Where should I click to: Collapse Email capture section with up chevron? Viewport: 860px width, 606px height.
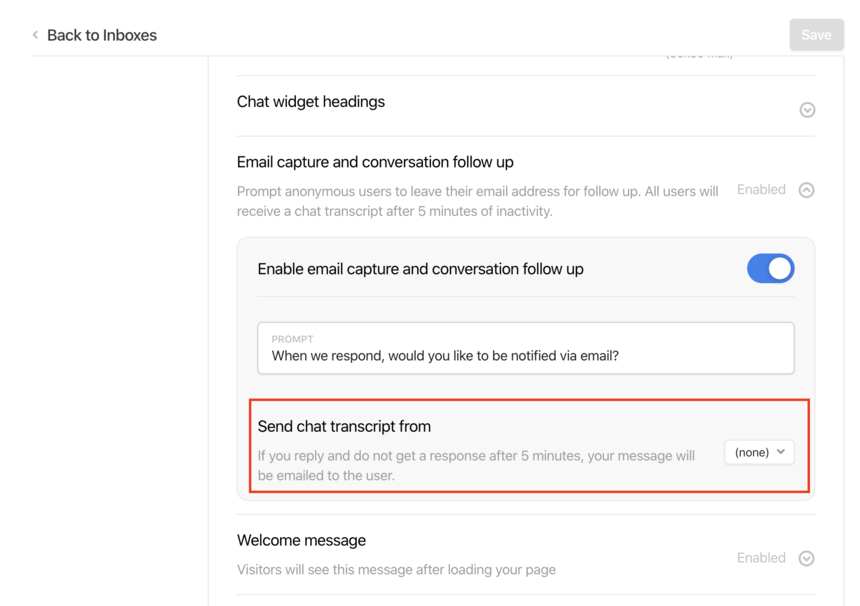(806, 190)
